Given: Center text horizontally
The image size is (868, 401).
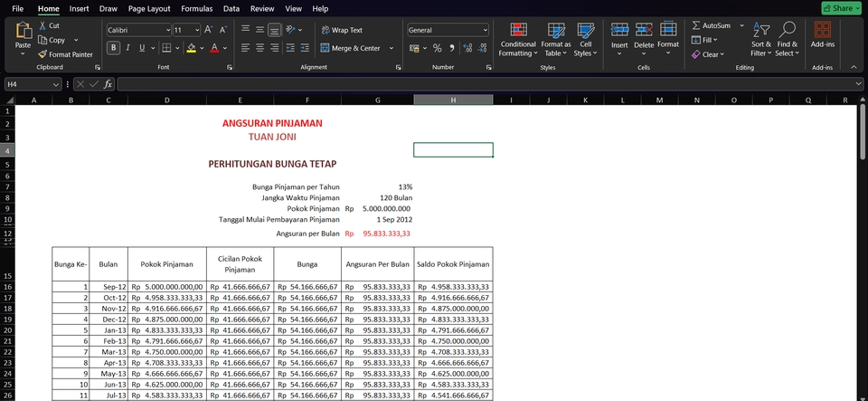Looking at the screenshot, I should tap(259, 48).
